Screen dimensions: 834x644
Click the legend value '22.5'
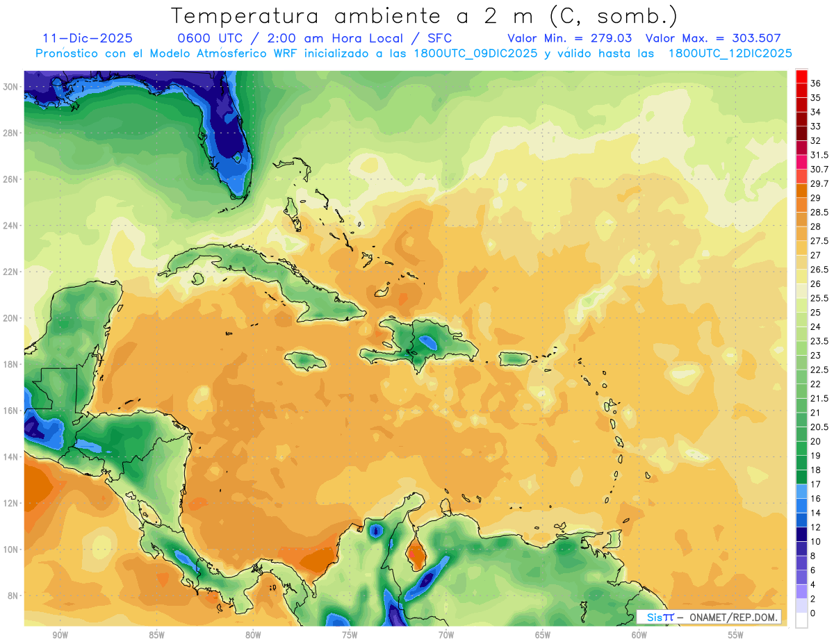[819, 370]
